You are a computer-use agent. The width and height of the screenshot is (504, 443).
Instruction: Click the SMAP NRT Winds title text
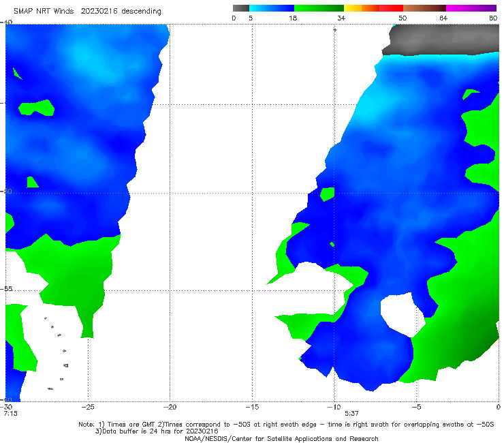44,11
